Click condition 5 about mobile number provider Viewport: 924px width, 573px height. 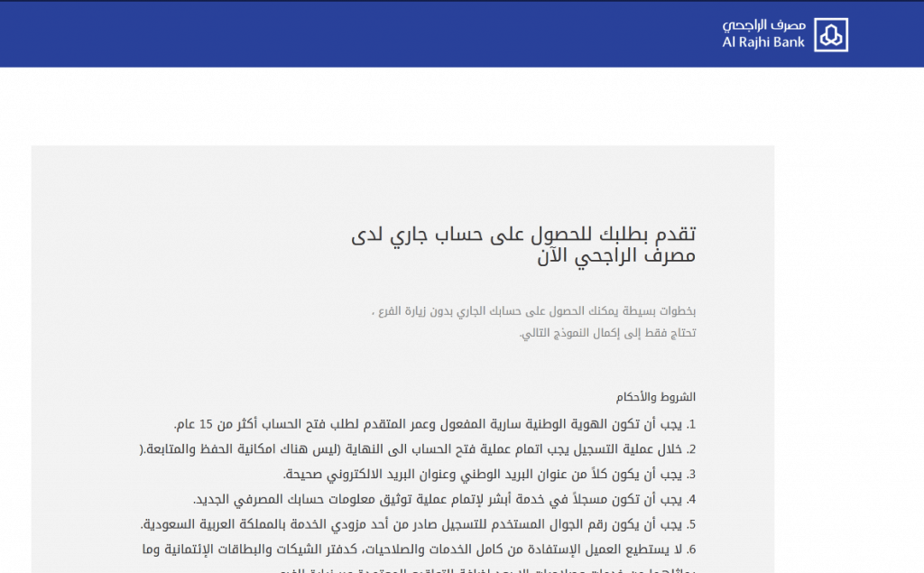(419, 524)
